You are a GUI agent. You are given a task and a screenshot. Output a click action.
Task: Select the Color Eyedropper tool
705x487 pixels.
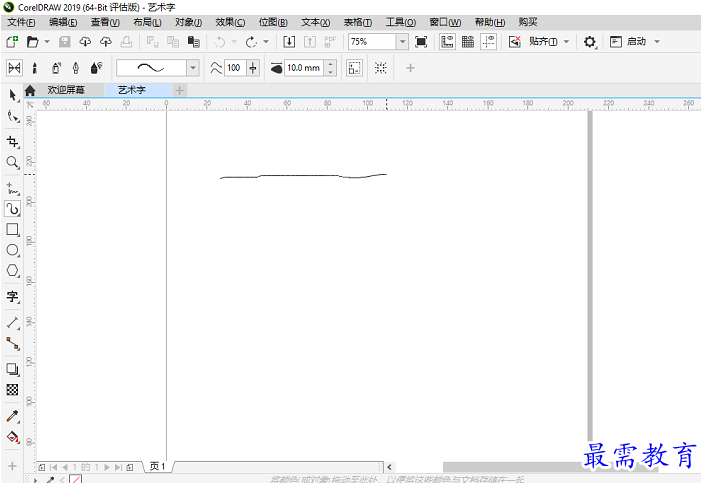point(13,416)
